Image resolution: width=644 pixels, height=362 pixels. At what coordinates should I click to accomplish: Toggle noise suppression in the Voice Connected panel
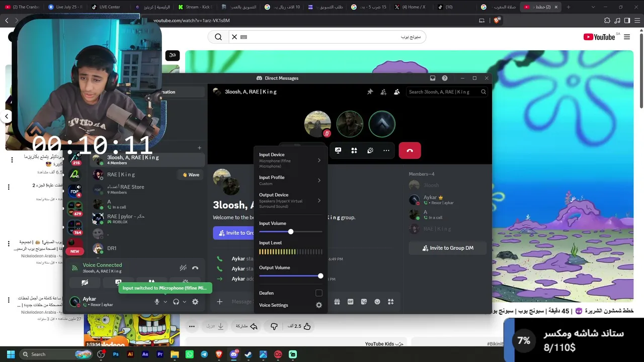(x=183, y=268)
